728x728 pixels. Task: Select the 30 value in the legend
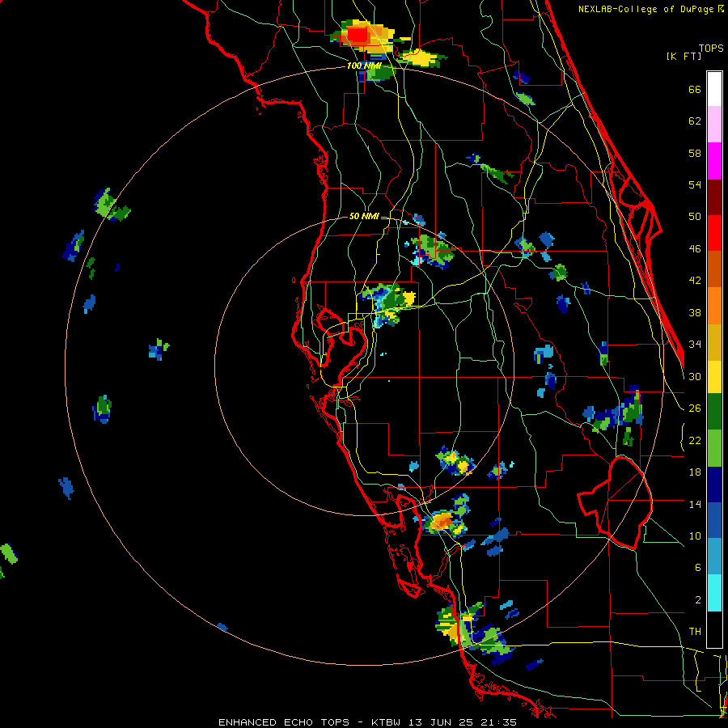pyautogui.click(x=695, y=376)
